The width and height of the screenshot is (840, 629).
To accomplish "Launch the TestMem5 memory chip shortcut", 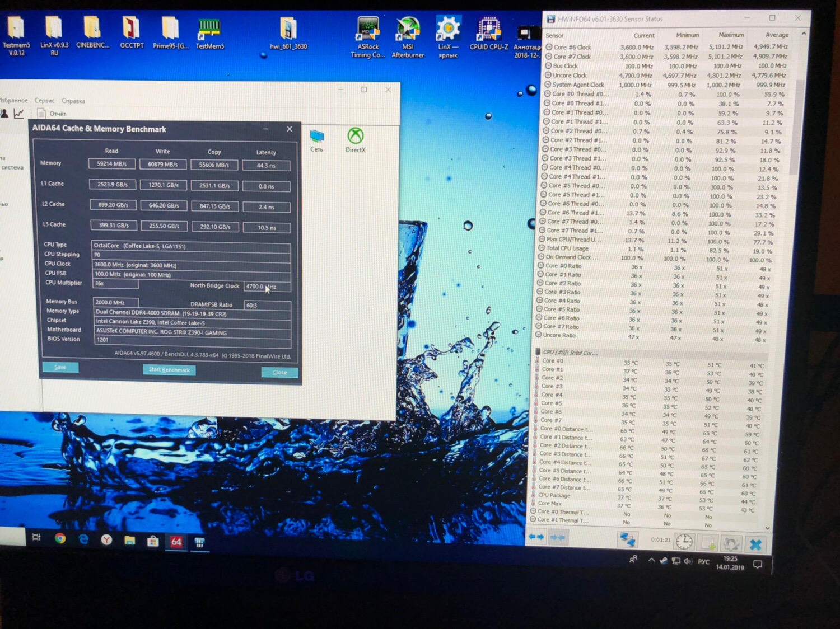I will [x=209, y=34].
